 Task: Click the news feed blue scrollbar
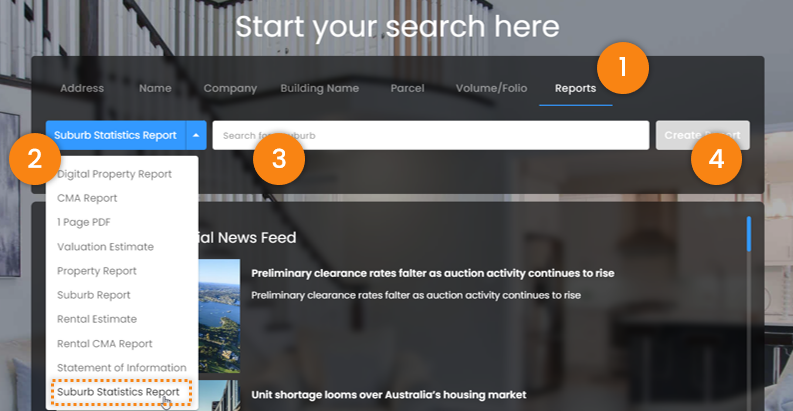point(748,234)
